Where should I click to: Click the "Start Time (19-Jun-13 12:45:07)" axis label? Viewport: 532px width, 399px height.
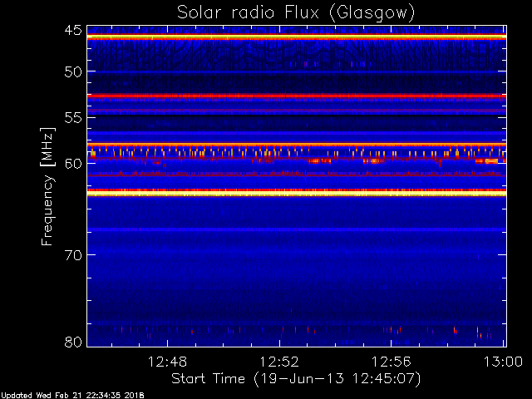pyautogui.click(x=296, y=379)
